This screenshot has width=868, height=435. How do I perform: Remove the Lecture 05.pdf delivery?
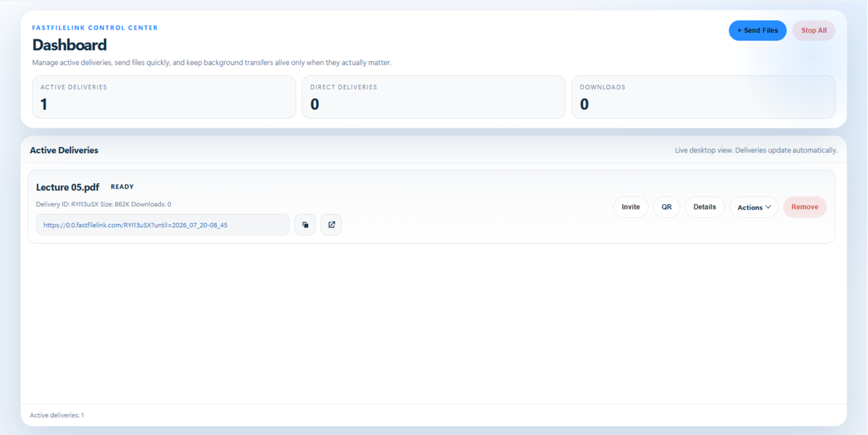(x=805, y=207)
